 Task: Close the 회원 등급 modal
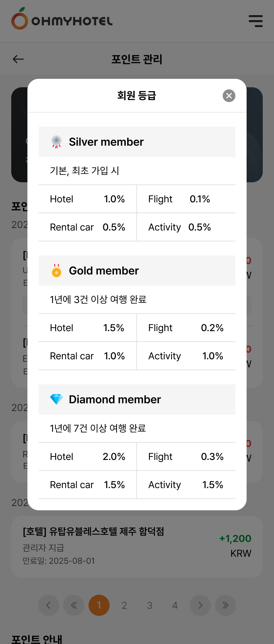[x=229, y=96]
